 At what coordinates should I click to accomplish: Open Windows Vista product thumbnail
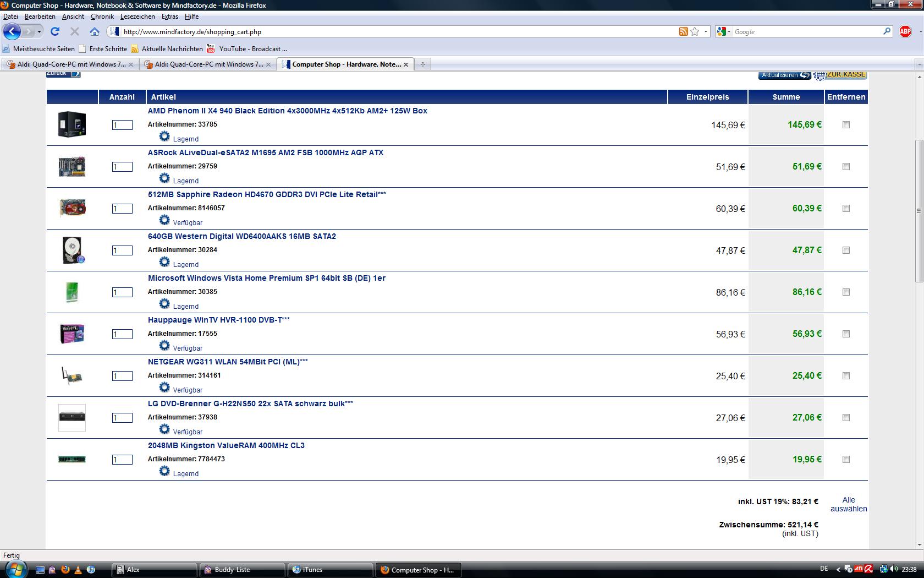(x=72, y=292)
